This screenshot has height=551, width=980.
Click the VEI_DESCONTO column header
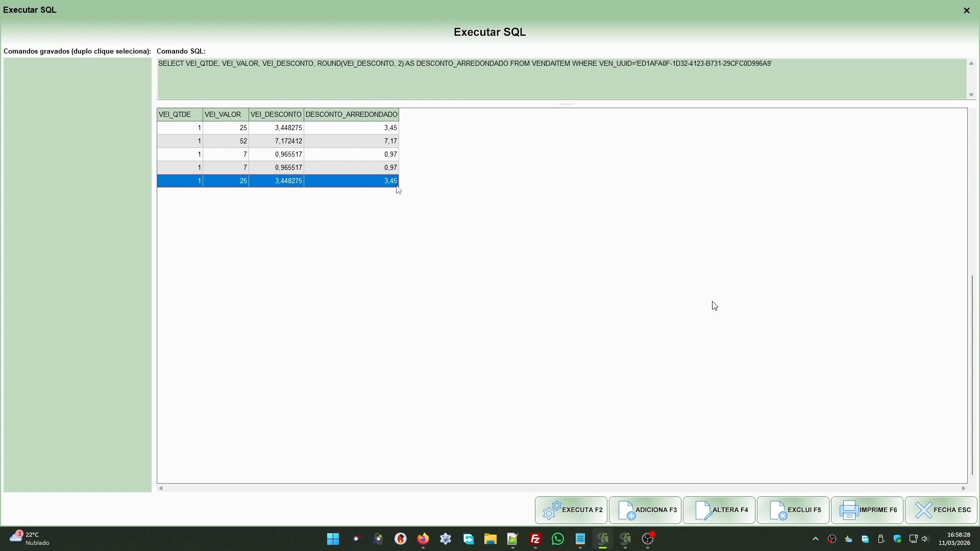pyautogui.click(x=276, y=114)
